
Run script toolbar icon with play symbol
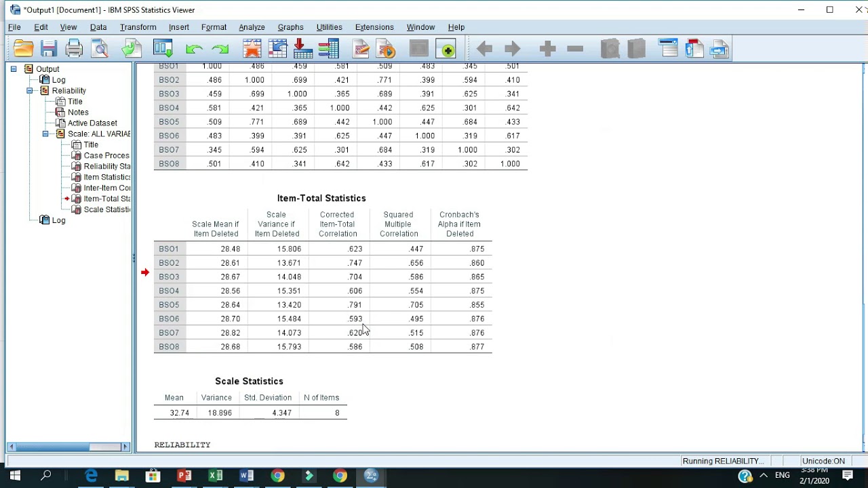point(386,49)
